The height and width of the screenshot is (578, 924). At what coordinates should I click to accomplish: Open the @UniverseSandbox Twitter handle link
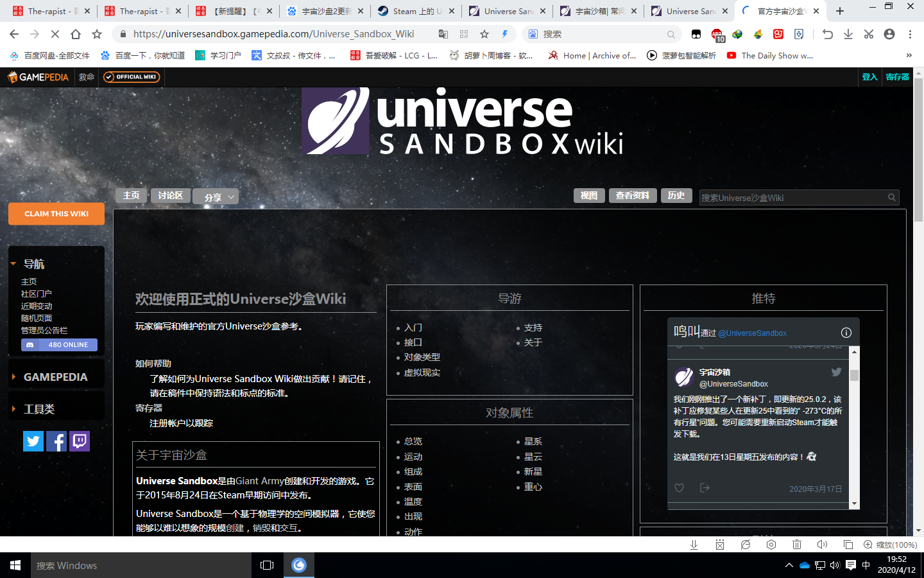[x=752, y=333]
